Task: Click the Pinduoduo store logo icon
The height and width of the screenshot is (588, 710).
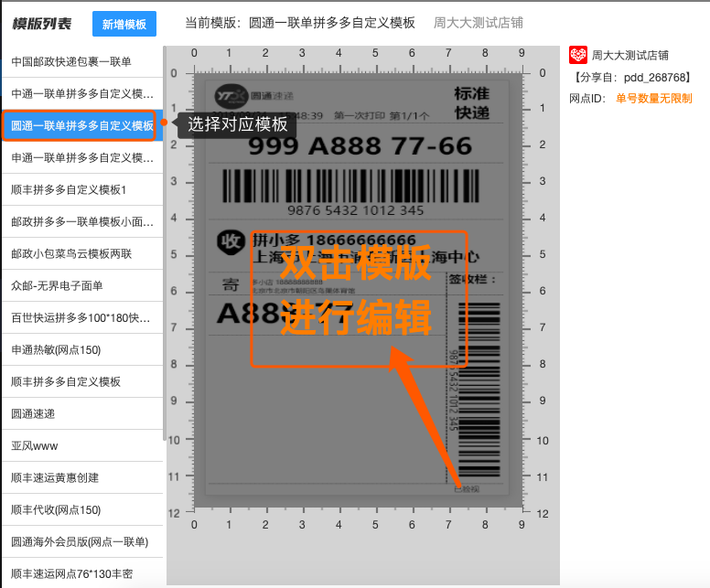Action: pyautogui.click(x=577, y=55)
